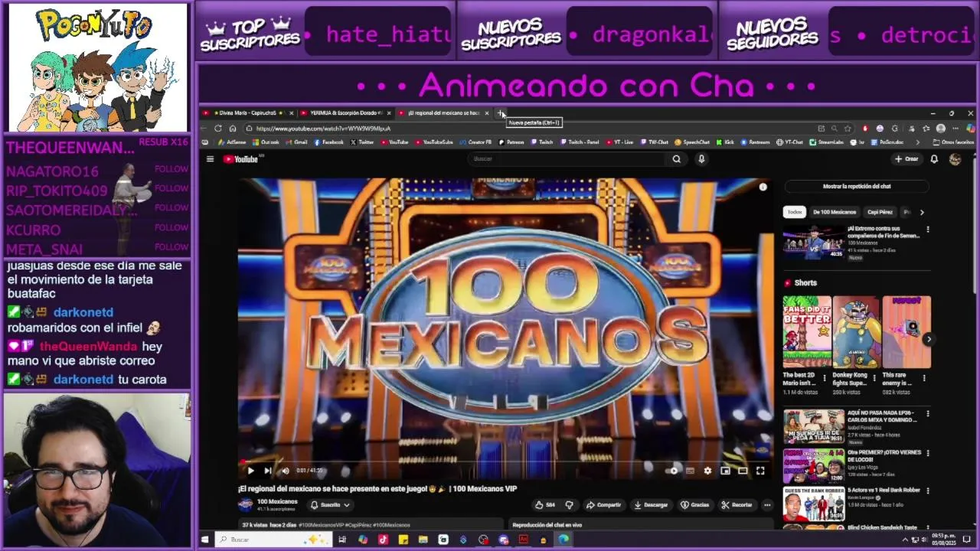Click the taskbar Buscar search box
The height and width of the screenshot is (551, 980).
pos(272,540)
